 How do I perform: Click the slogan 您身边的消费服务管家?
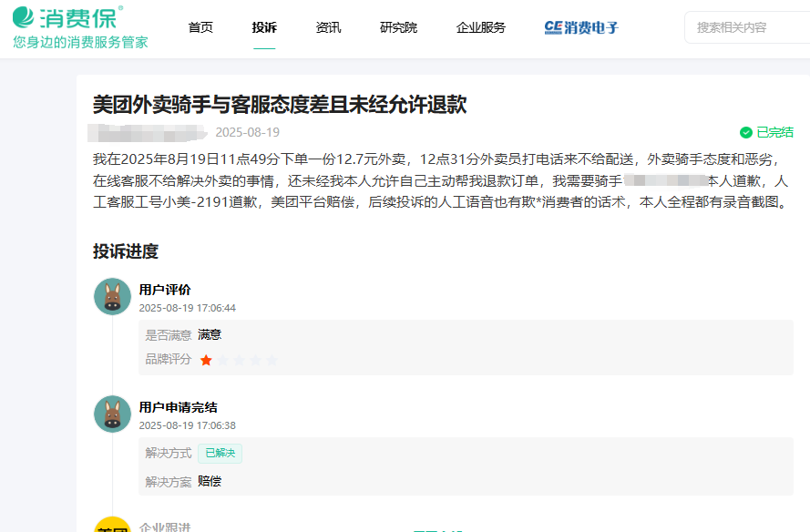click(80, 42)
